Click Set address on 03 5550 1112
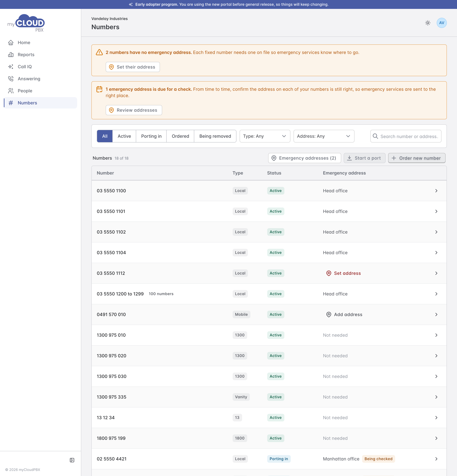Image resolution: width=457 pixels, height=476 pixels. [x=344, y=273]
